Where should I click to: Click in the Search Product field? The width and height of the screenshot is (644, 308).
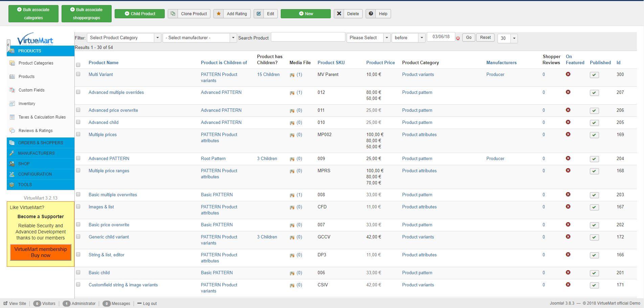308,37
